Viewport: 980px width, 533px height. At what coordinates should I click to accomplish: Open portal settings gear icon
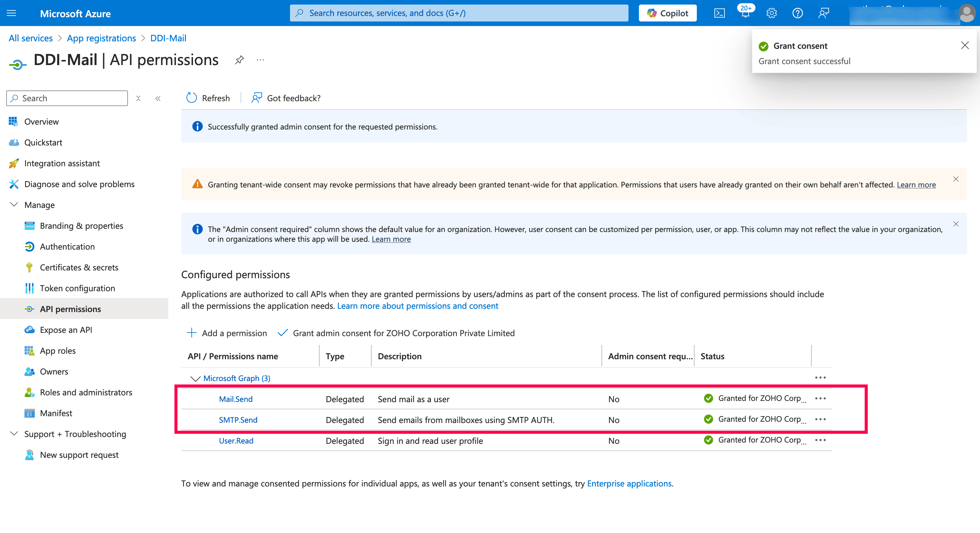pyautogui.click(x=771, y=13)
